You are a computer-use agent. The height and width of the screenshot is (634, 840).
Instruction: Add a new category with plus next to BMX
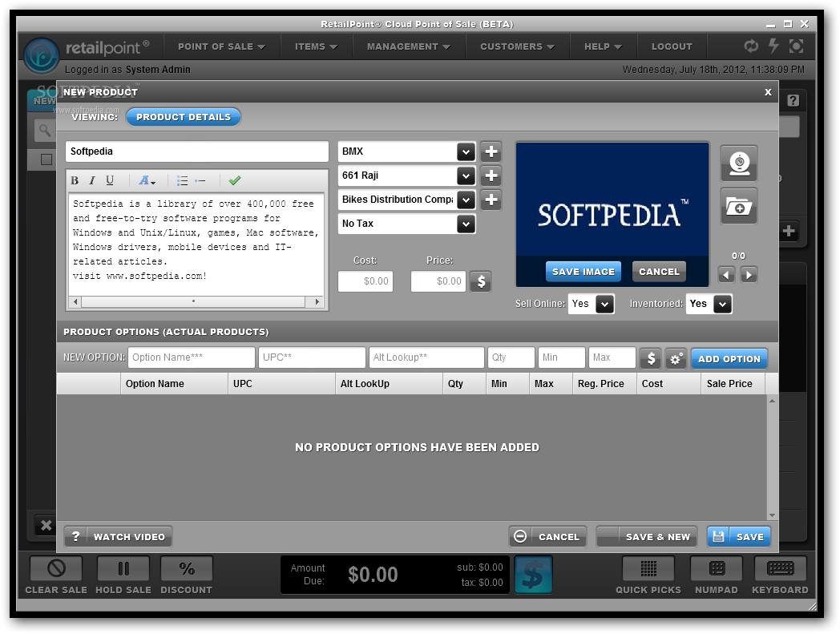tap(491, 151)
